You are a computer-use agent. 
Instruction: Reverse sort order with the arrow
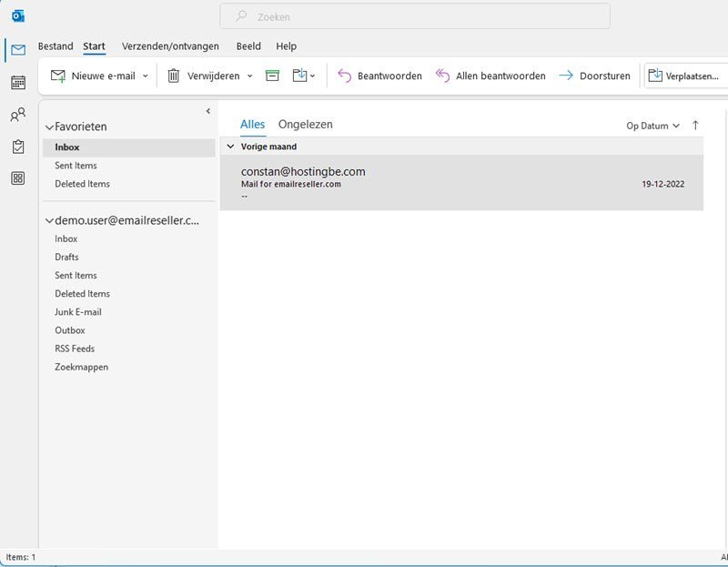pyautogui.click(x=695, y=126)
